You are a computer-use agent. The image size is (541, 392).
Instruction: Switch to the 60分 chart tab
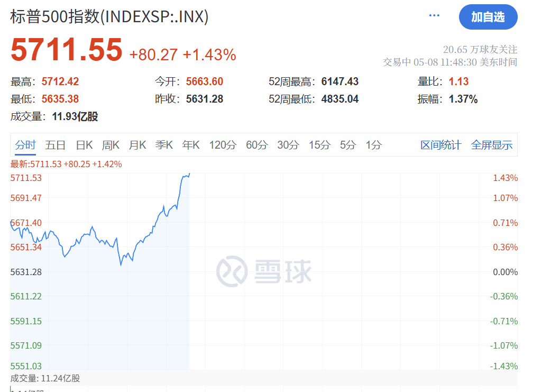click(x=256, y=145)
